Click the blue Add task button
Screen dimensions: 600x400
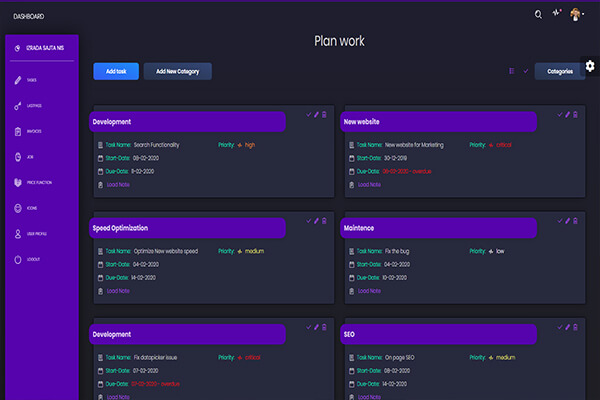point(116,71)
